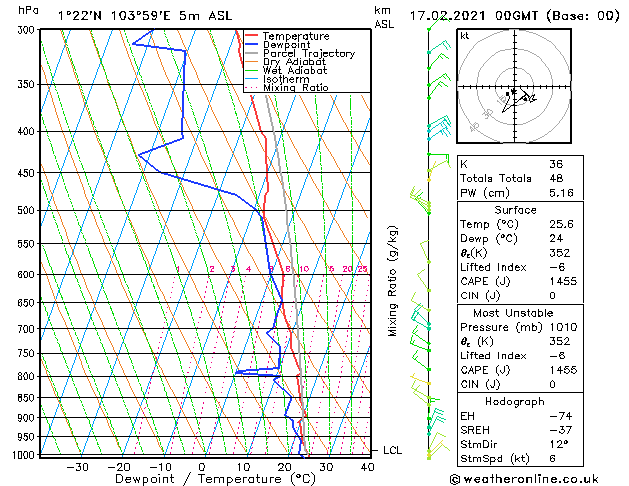
Task: Click the Mixing Ratio (g/kg) vertical label
Action: tap(392, 281)
